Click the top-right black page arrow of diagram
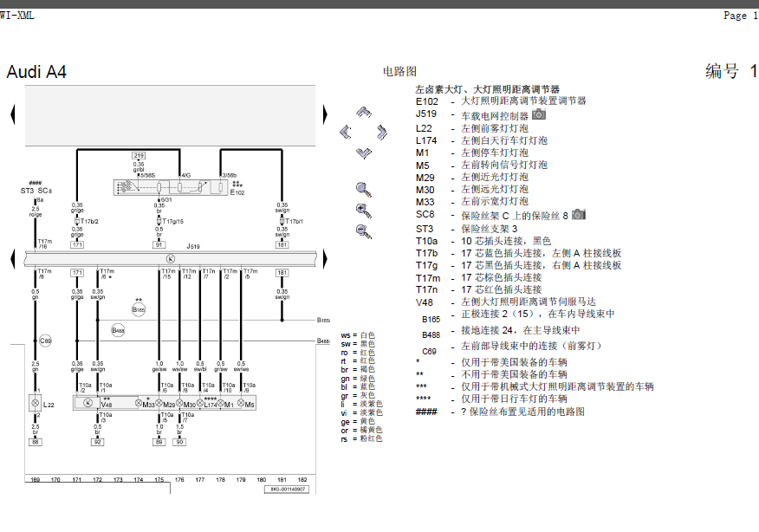Screen dimensions: 759x532 (325, 114)
